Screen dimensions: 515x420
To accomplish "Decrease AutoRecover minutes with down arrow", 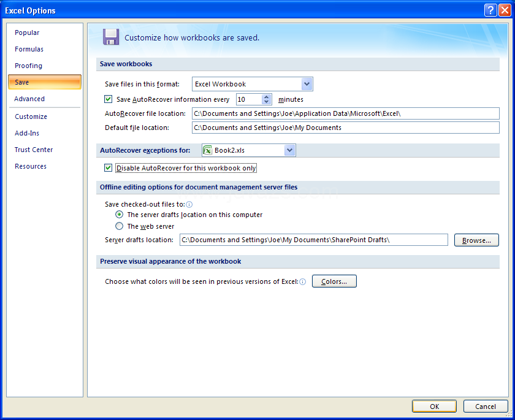I will click(266, 102).
